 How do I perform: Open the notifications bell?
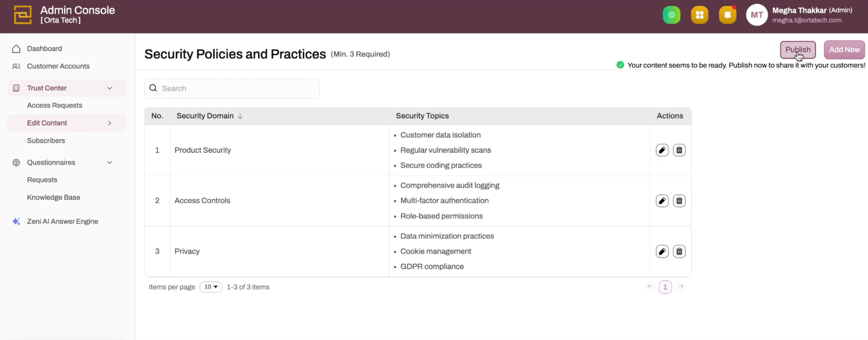tap(727, 15)
